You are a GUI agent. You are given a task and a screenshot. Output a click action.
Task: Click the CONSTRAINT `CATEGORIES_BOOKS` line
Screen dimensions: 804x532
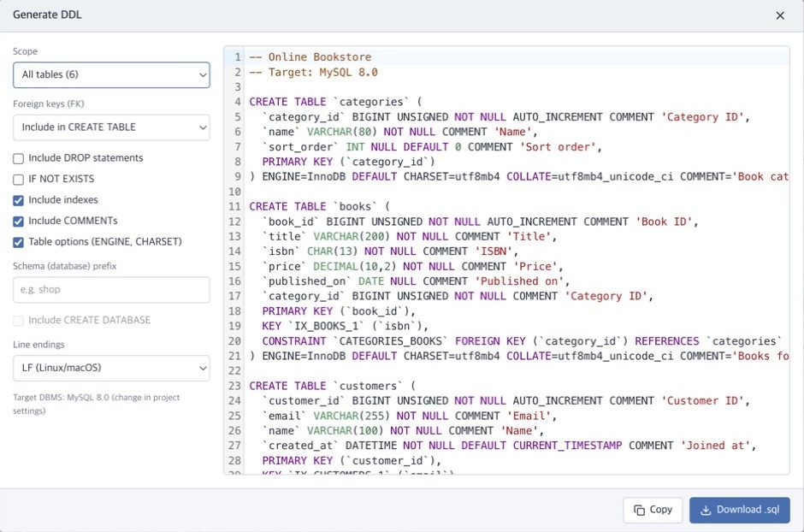(522, 341)
